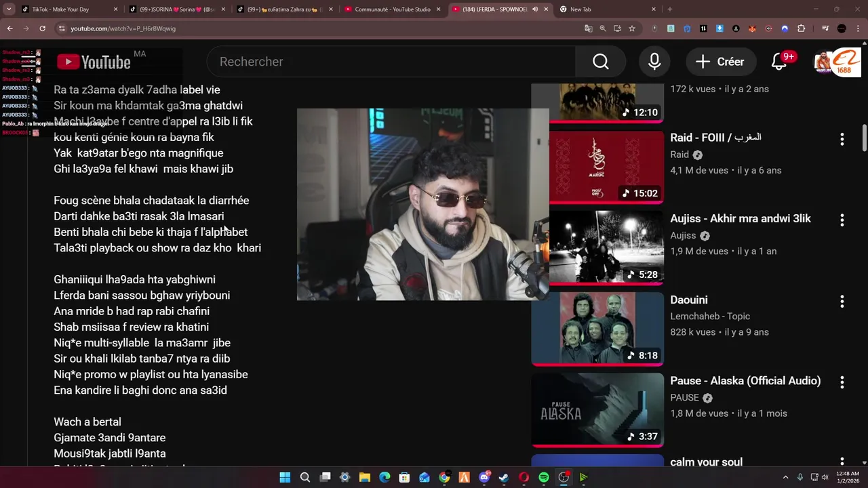The height and width of the screenshot is (488, 868).
Task: Open Spotify from the taskbar
Action: (x=544, y=477)
